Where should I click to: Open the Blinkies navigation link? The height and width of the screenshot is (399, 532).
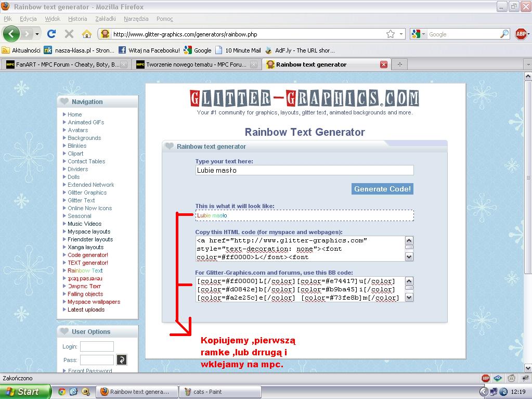77,146
